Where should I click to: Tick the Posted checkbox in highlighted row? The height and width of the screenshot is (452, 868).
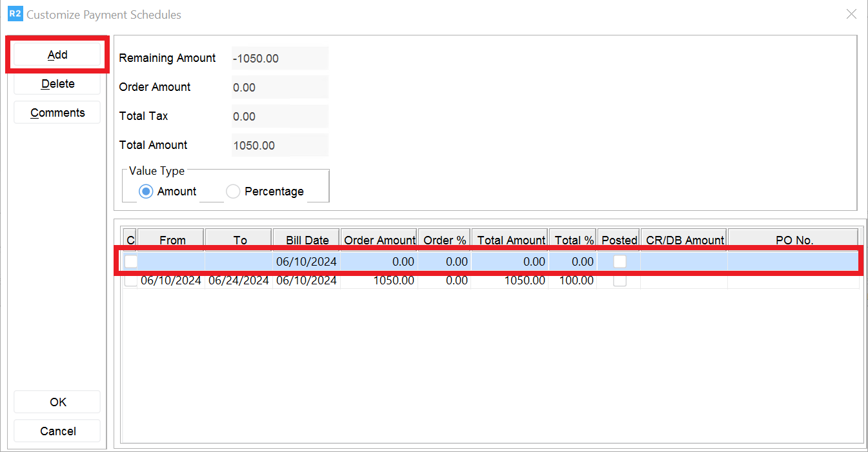pyautogui.click(x=619, y=262)
